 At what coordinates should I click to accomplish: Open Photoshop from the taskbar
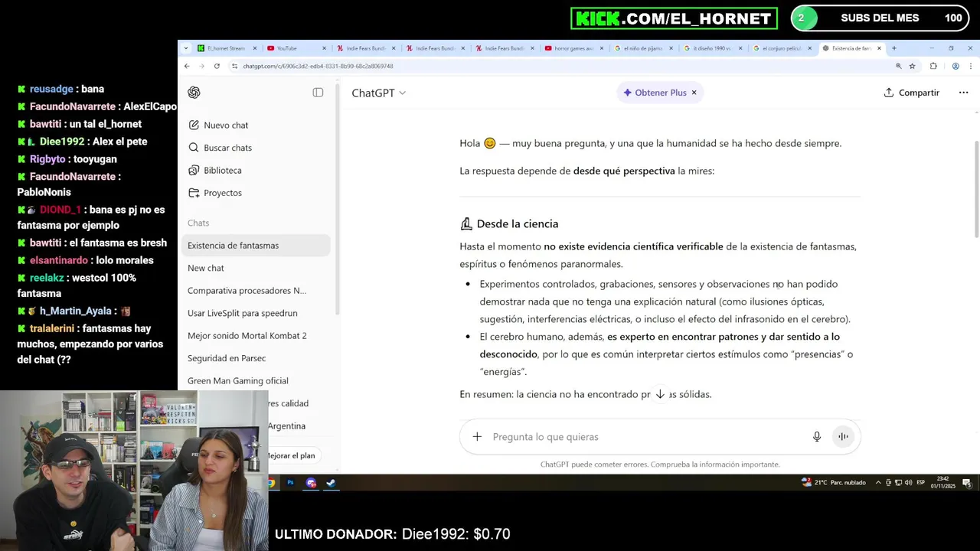point(290,483)
